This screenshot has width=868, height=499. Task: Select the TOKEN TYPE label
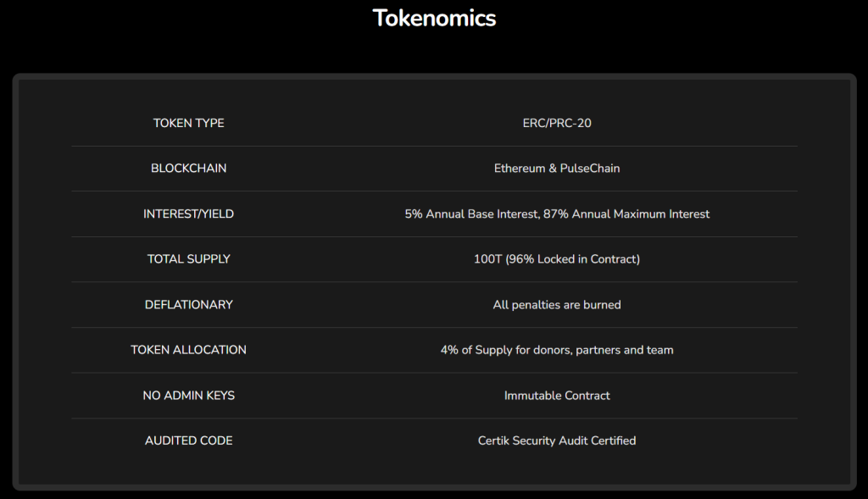[189, 123]
